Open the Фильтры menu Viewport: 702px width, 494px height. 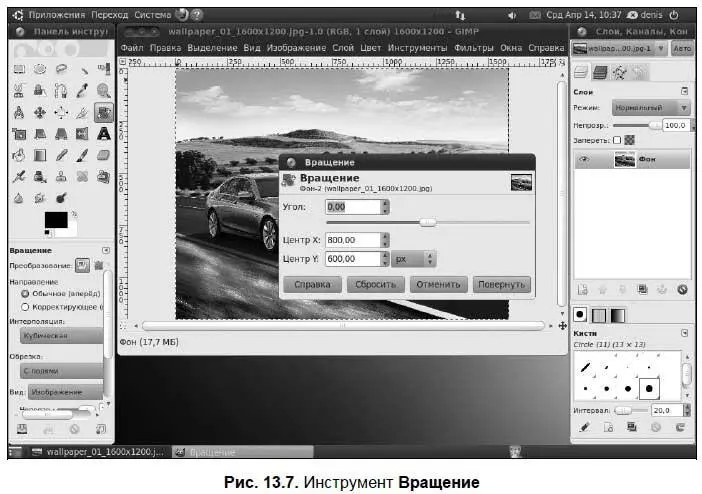(x=474, y=48)
